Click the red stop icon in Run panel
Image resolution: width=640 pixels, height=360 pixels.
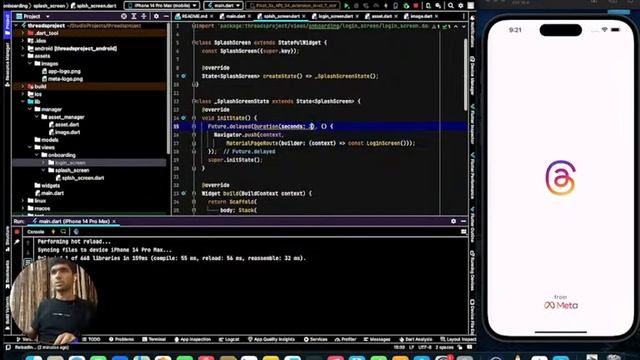point(17,232)
